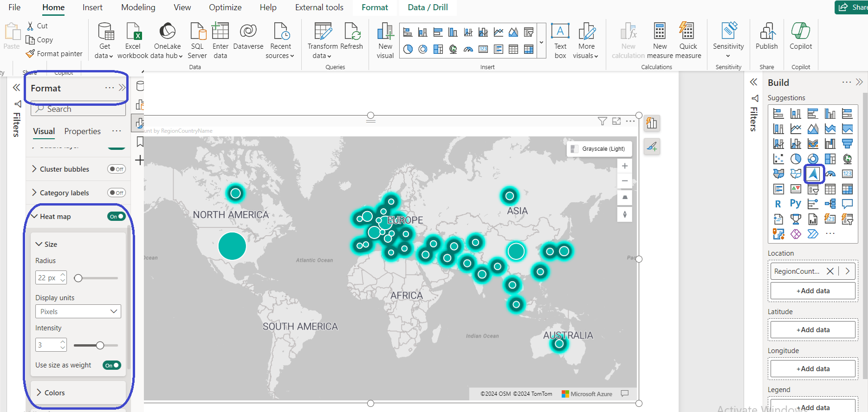Click the Cut command
Image resolution: width=868 pixels, height=412 pixels.
pyautogui.click(x=37, y=26)
